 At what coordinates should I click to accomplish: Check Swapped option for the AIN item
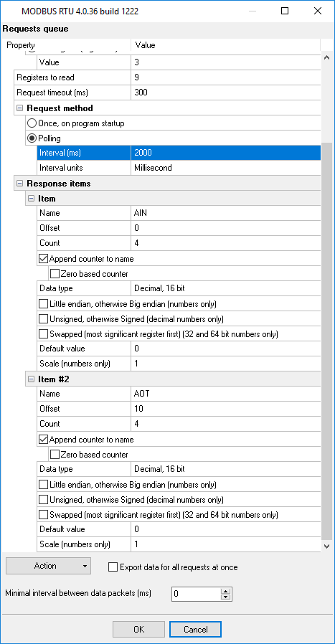coord(43,334)
